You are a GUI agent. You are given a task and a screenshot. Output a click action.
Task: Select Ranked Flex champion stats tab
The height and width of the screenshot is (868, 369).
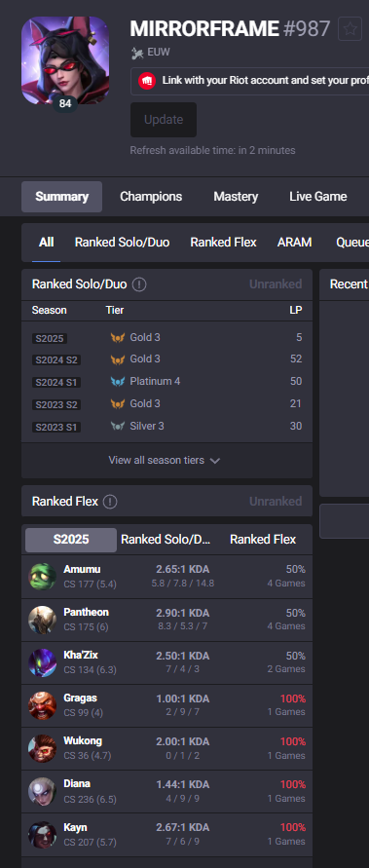pos(263,540)
